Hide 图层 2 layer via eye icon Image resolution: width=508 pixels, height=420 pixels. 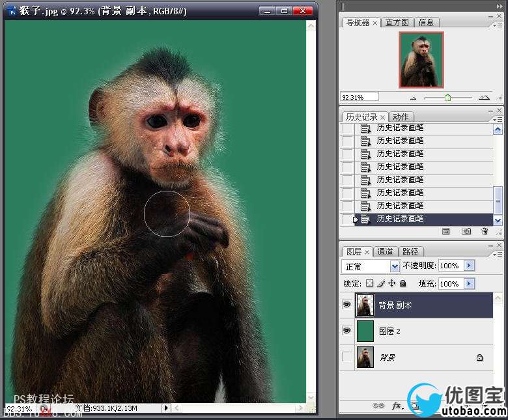[346, 330]
